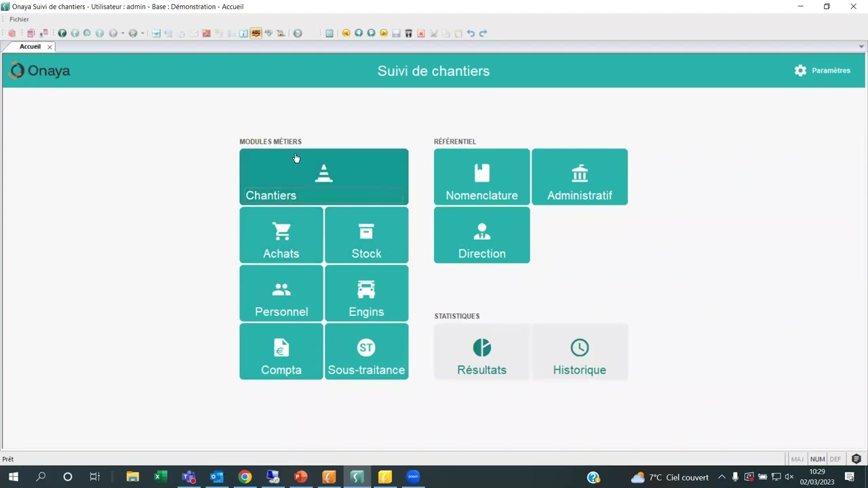This screenshot has height=488, width=868.
Task: Open Google Chrome from the taskbar
Action: tap(245, 477)
